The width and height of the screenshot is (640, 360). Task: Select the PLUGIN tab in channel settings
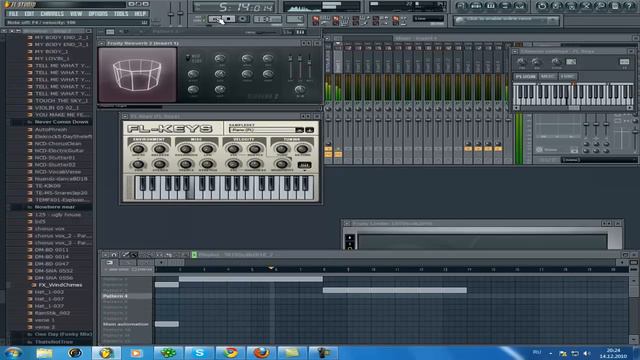(x=525, y=76)
